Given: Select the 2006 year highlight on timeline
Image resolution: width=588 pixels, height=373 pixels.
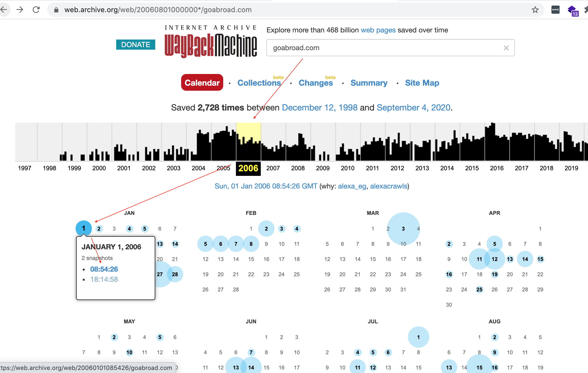Looking at the screenshot, I should (249, 168).
